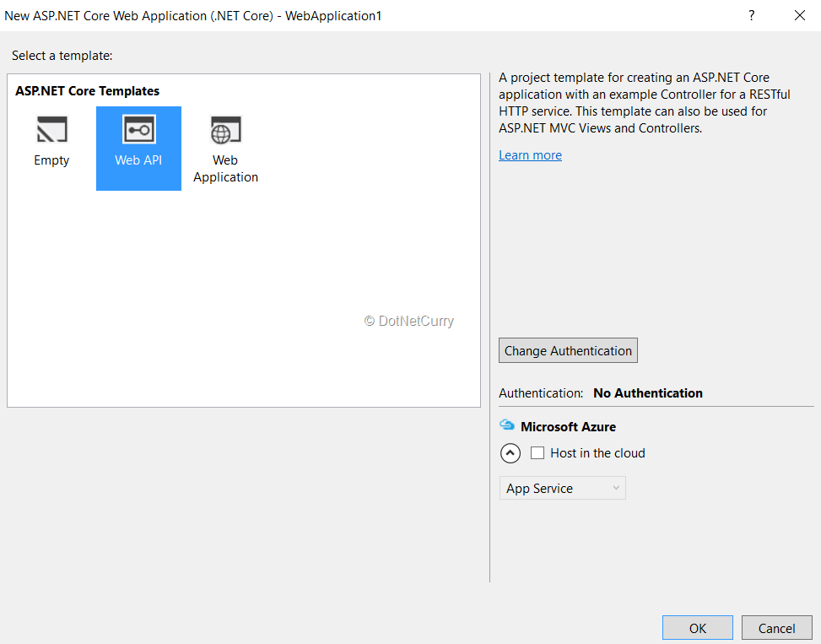Collapse the Microsoft Azure section
This screenshot has width=821, height=644.
[510, 453]
